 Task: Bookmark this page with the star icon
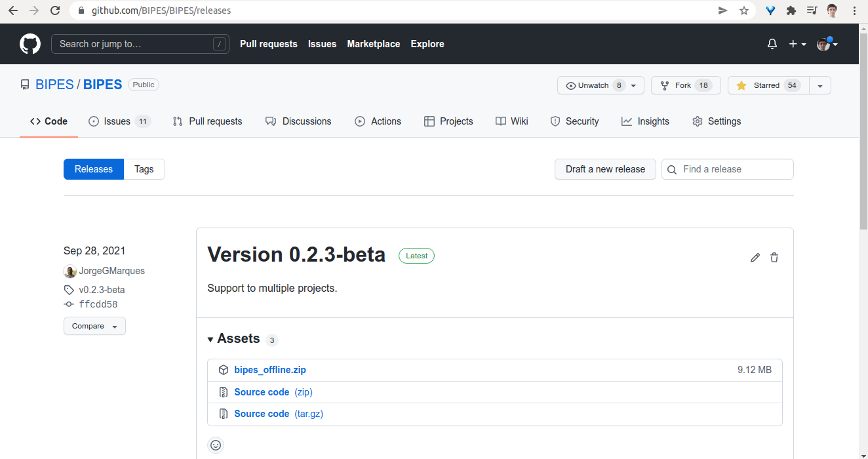(x=743, y=10)
